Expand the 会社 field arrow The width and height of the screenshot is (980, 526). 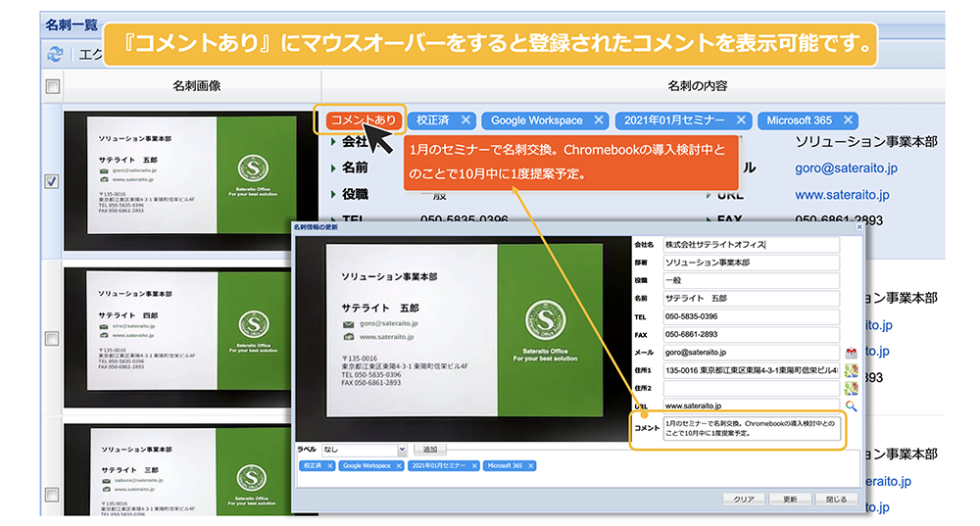tap(333, 142)
